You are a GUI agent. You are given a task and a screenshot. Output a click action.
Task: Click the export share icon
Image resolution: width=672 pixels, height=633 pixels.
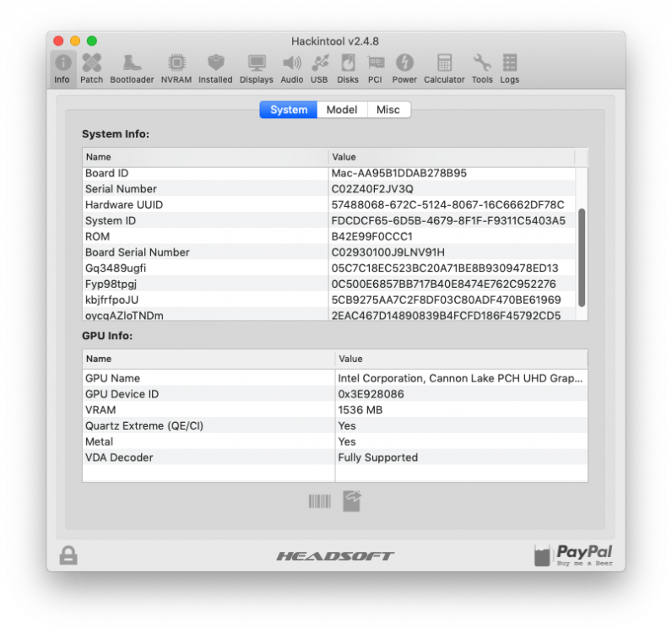pyautogui.click(x=352, y=501)
